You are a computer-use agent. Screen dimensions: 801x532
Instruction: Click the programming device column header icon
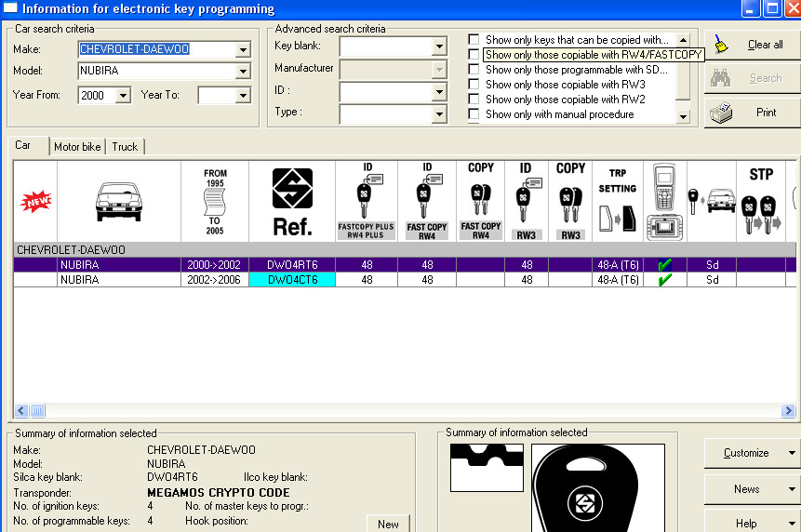(664, 201)
